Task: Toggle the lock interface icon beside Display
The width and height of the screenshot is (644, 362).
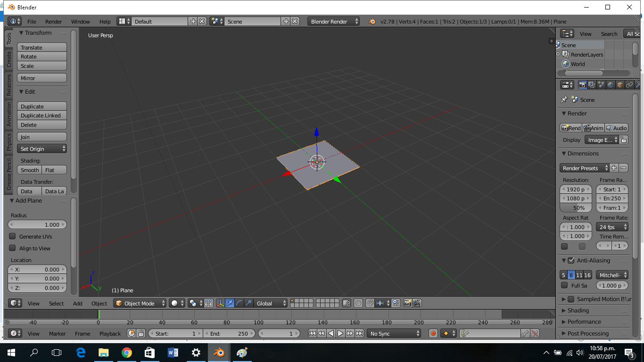Action: (623, 140)
